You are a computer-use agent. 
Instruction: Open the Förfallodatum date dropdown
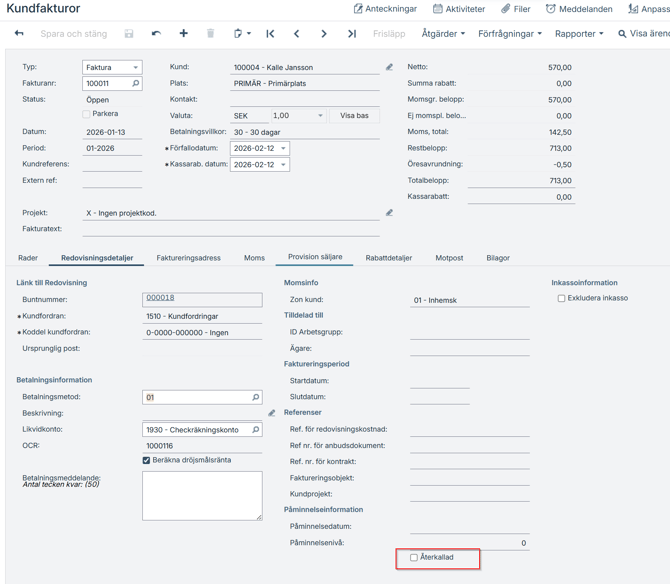[x=283, y=148]
